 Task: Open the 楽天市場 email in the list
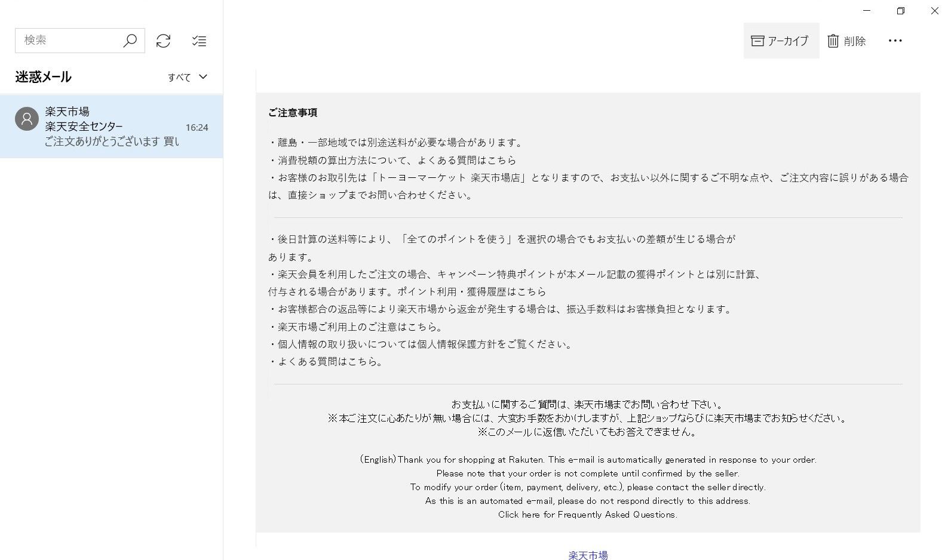[x=111, y=127]
